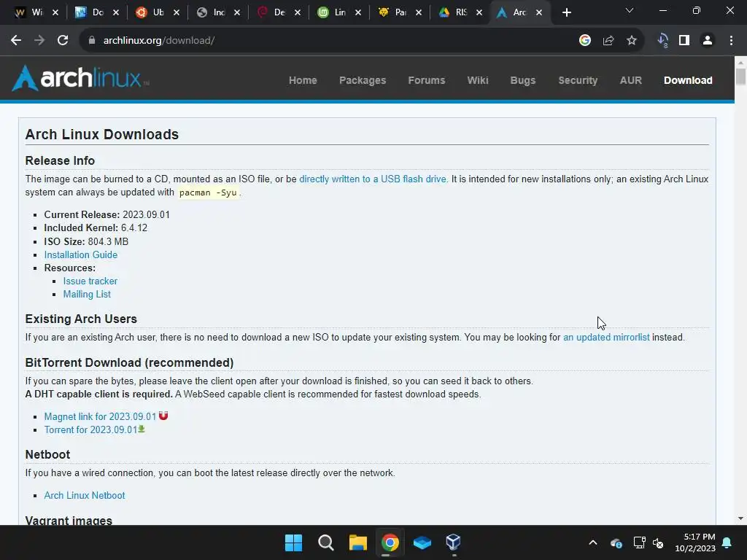Open AUR in site navigation

point(631,80)
